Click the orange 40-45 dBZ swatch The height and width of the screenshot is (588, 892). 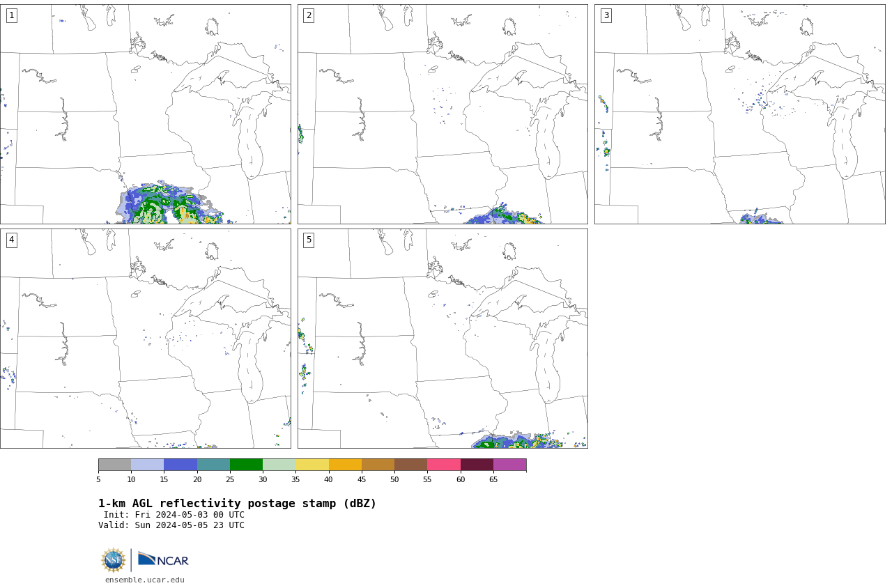click(x=345, y=465)
